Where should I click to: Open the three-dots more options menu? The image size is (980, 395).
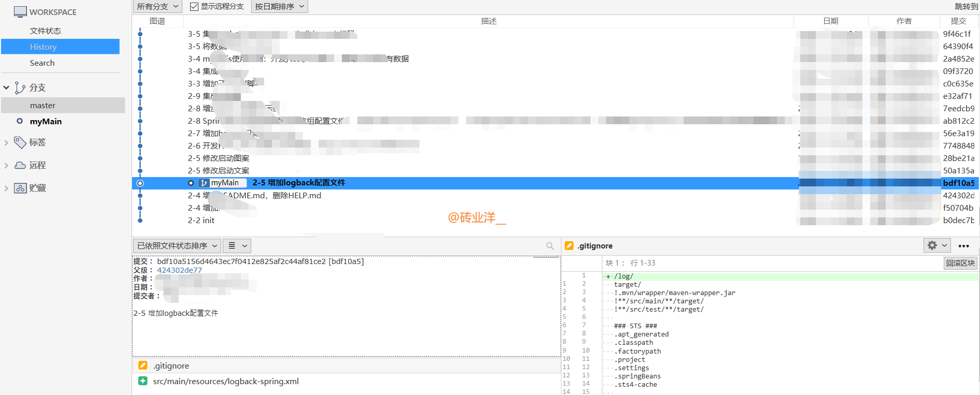(963, 246)
